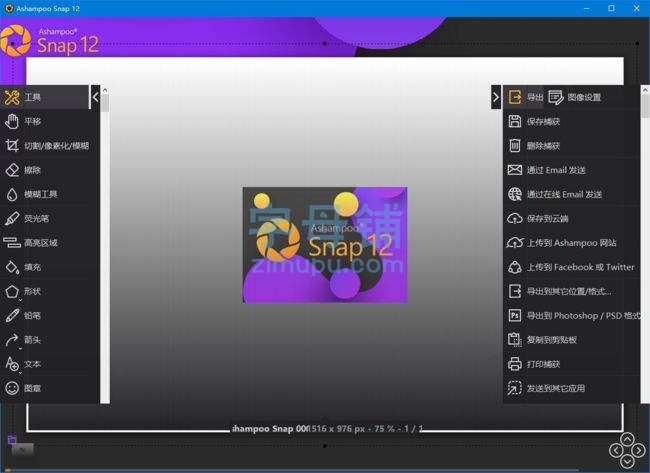This screenshot has width=650, height=473.
Task: Select the 形状 shape tool
Action: (45, 291)
